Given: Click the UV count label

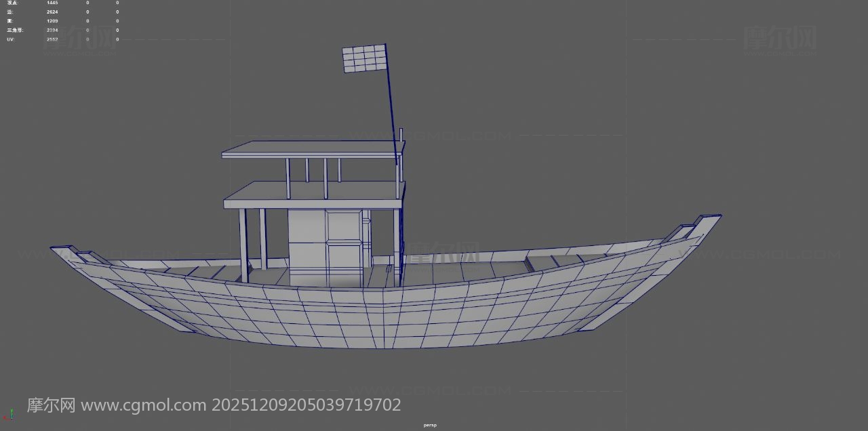Looking at the screenshot, I should [x=10, y=39].
